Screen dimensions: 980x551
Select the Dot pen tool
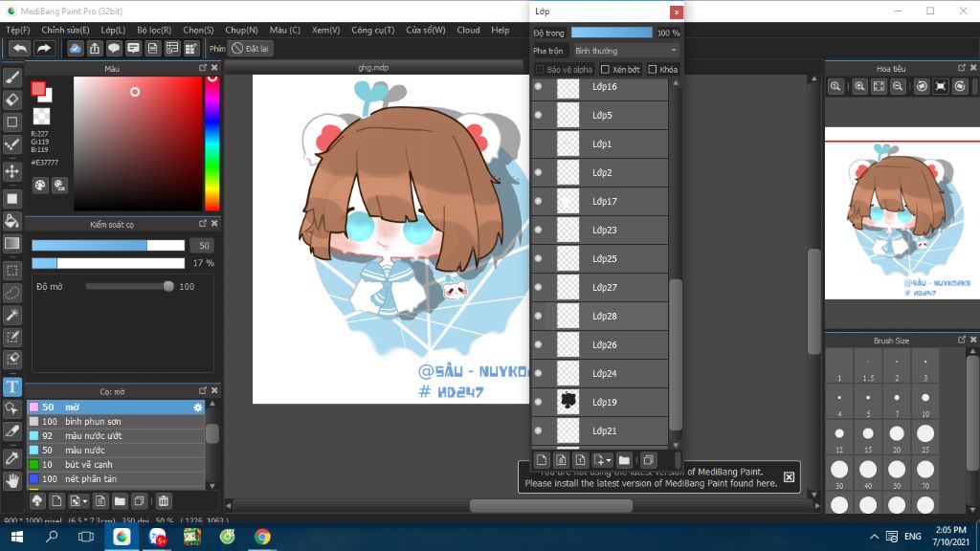[x=11, y=144]
